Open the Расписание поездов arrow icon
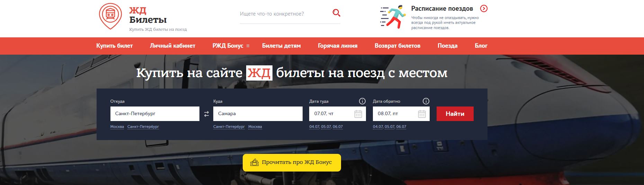 [x=484, y=9]
